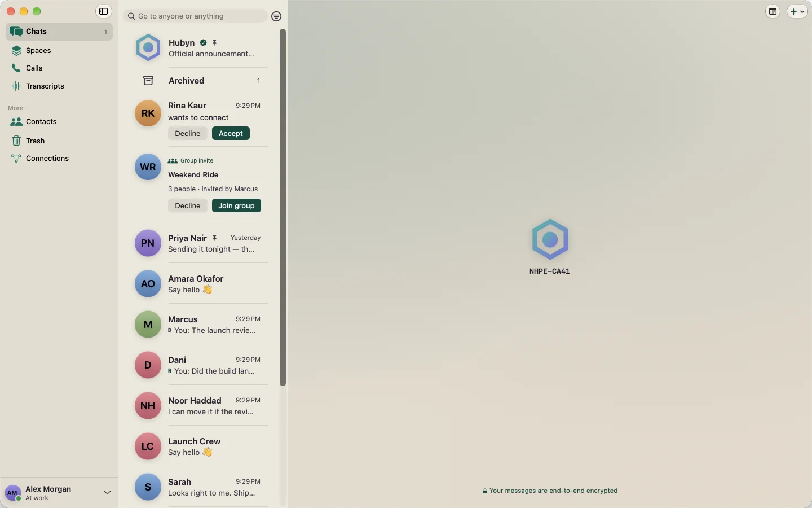
Task: Click Rina Kaur's RK avatar
Action: click(148, 113)
